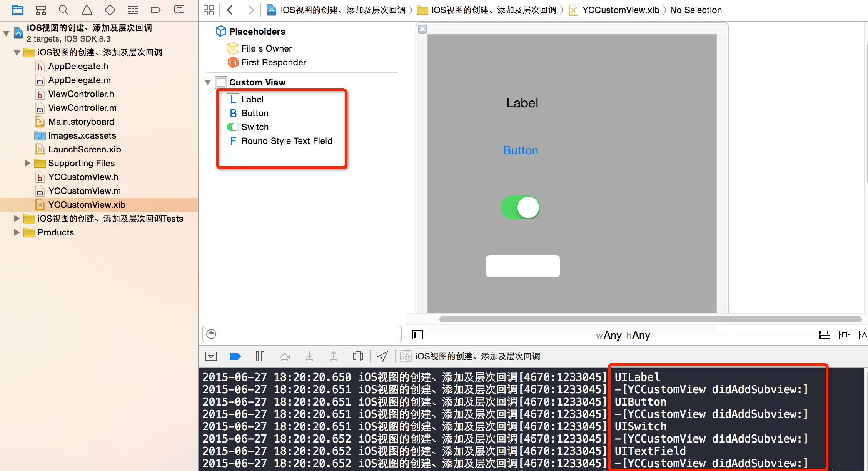Open the Breakpoint navigator icon

tap(156, 10)
